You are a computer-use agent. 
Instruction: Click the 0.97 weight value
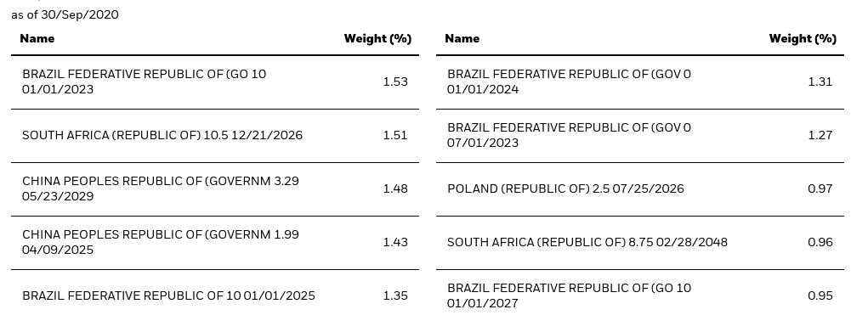(x=820, y=189)
